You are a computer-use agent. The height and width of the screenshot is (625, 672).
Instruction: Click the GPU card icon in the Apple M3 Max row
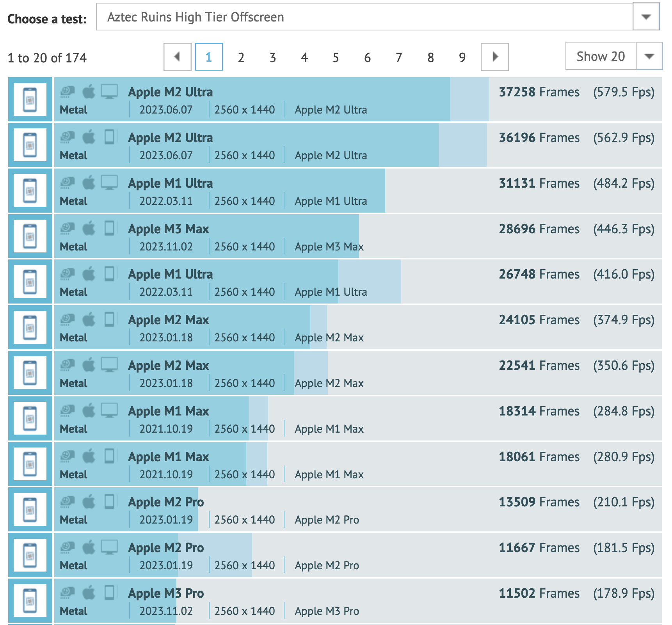(68, 229)
